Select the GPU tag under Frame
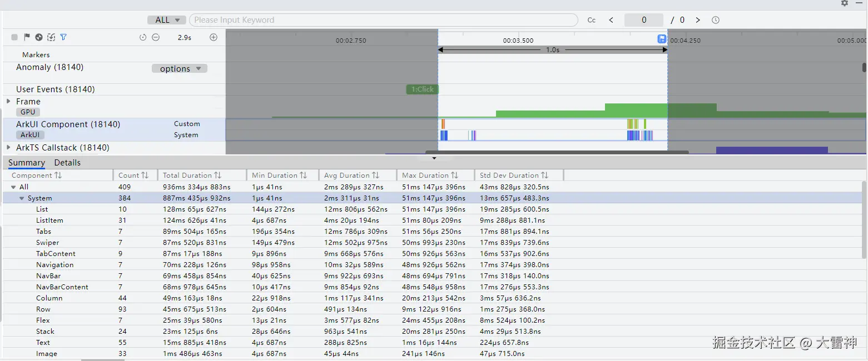Image resolution: width=868 pixels, height=361 pixels. pyautogui.click(x=28, y=112)
